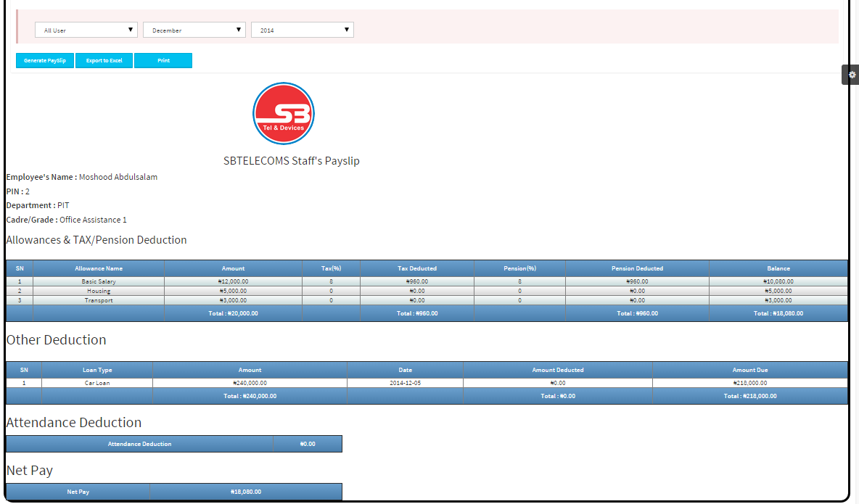
Task: Select the Loan Type column header
Action: coord(97,370)
